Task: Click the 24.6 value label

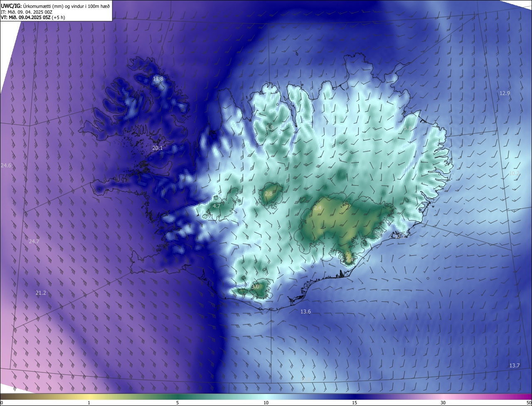Action: tap(6, 165)
